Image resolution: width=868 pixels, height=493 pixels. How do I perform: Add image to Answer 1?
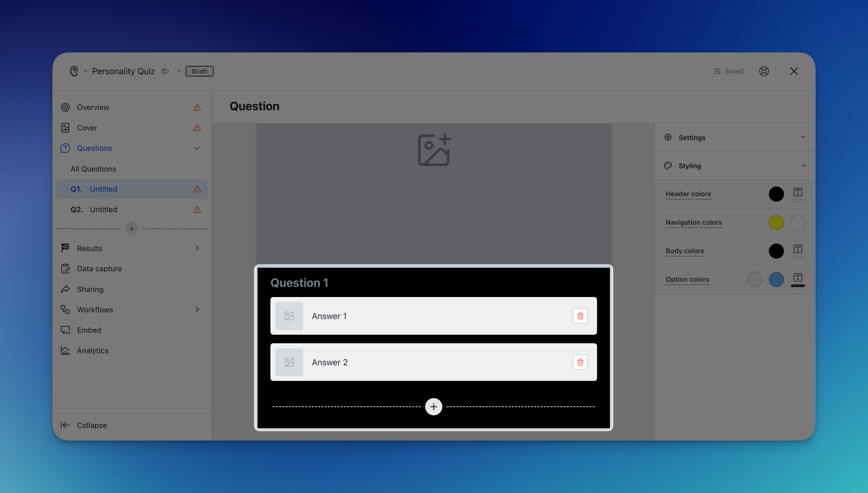[x=289, y=316]
